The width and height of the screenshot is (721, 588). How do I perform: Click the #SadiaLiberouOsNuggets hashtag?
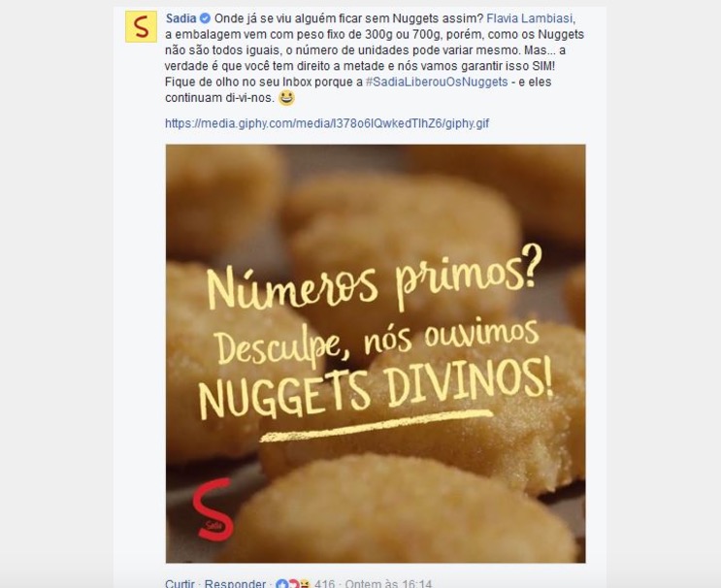437,82
